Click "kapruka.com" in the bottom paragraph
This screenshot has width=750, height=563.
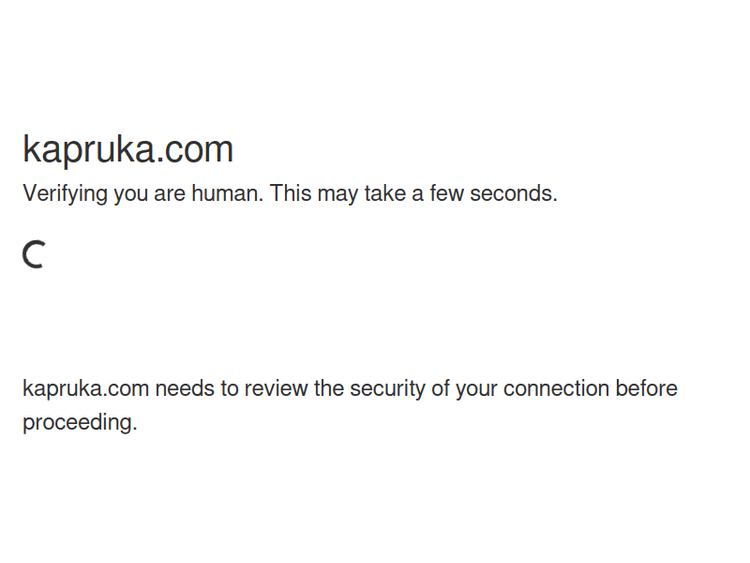86,388
